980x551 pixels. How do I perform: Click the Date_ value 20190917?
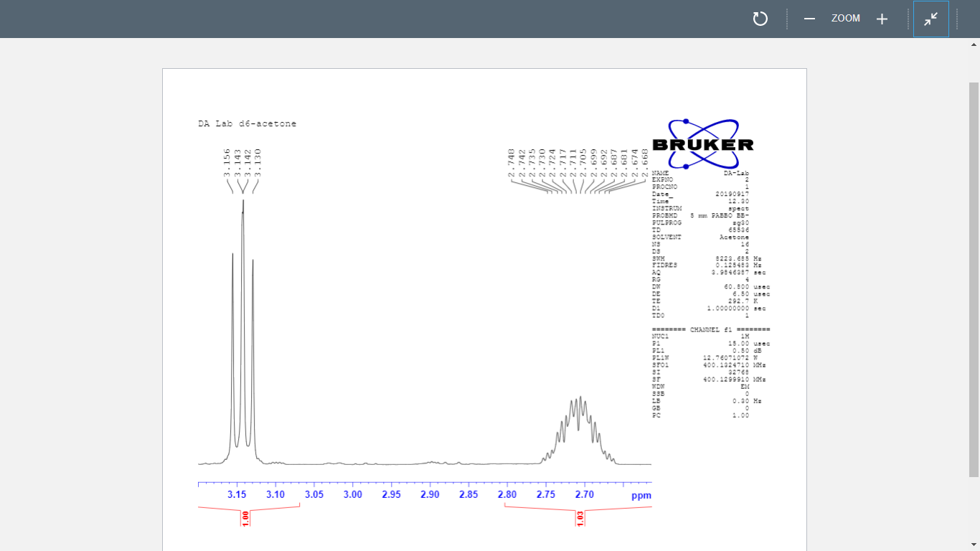(732, 194)
